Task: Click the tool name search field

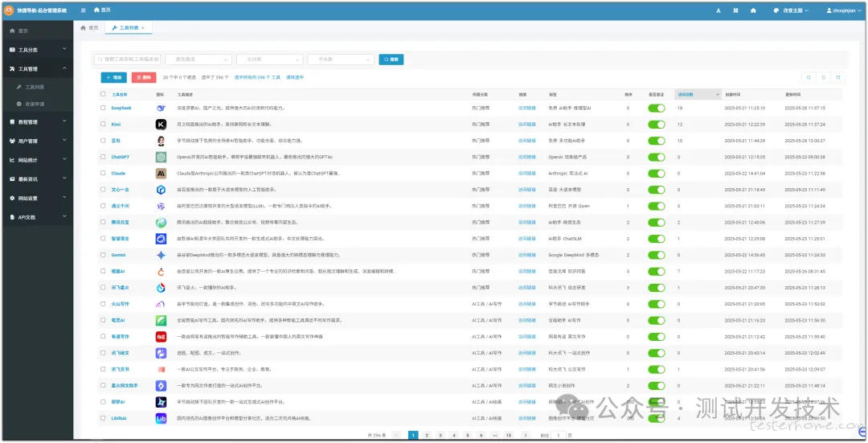Action: point(127,59)
